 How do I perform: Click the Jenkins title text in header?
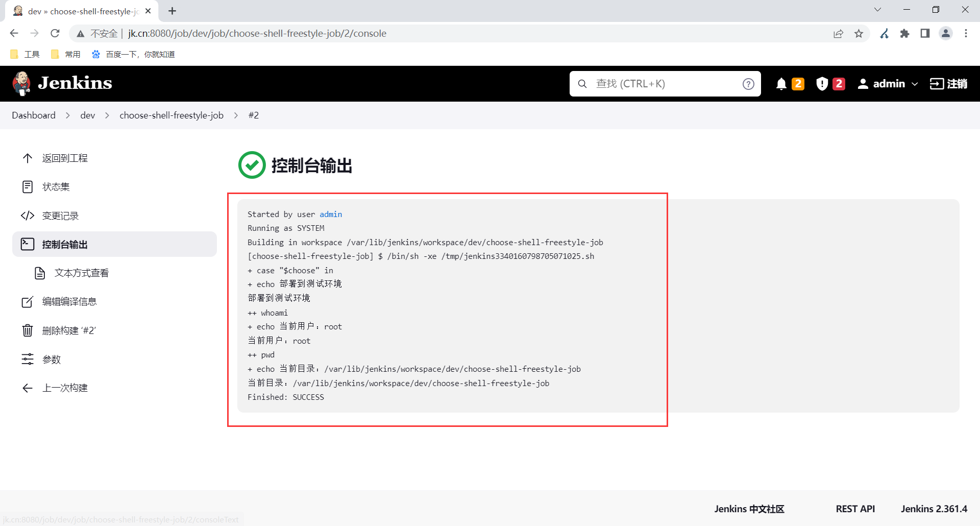(x=75, y=83)
